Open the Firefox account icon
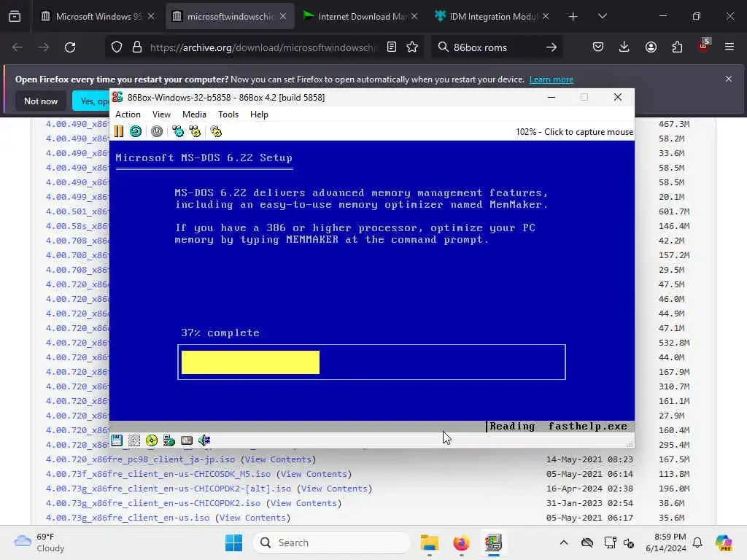Image resolution: width=747 pixels, height=560 pixels. click(x=651, y=47)
